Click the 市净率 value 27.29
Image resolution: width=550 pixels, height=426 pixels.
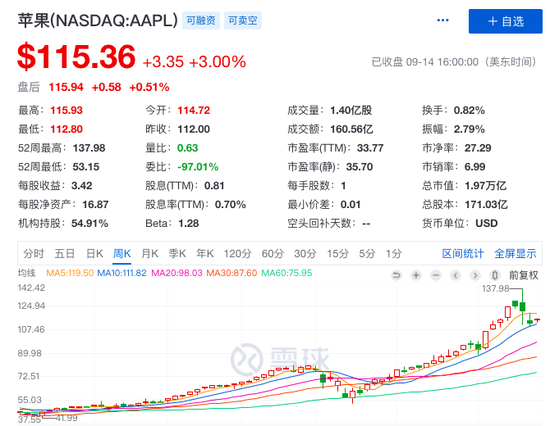pos(478,148)
